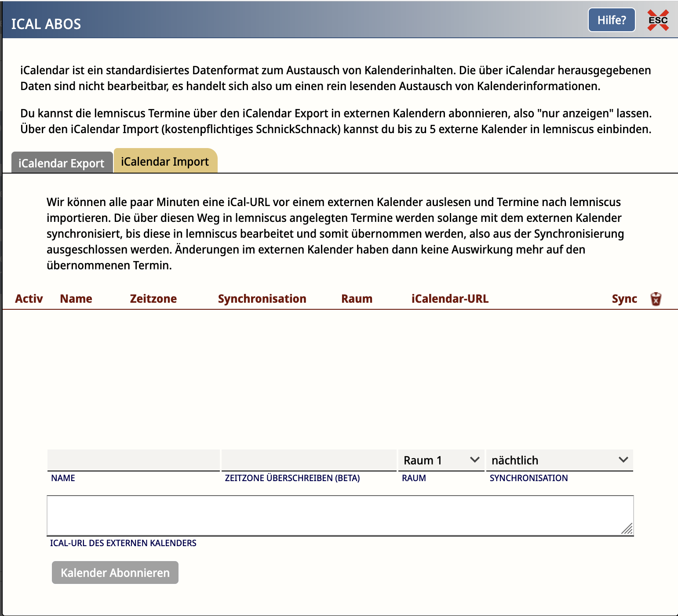Click the trash icon in the table header
The width and height of the screenshot is (678, 616).
click(x=656, y=299)
